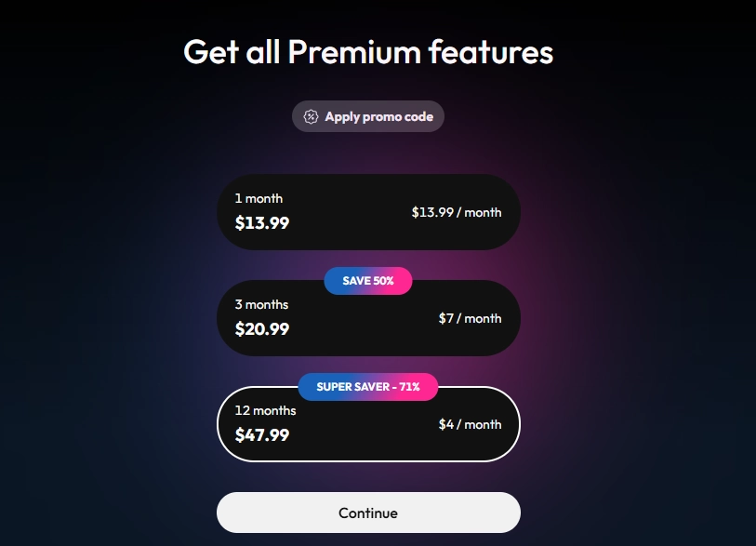Click the Get all Premium features heading
Image resolution: width=756 pixels, height=546 pixels.
[368, 52]
